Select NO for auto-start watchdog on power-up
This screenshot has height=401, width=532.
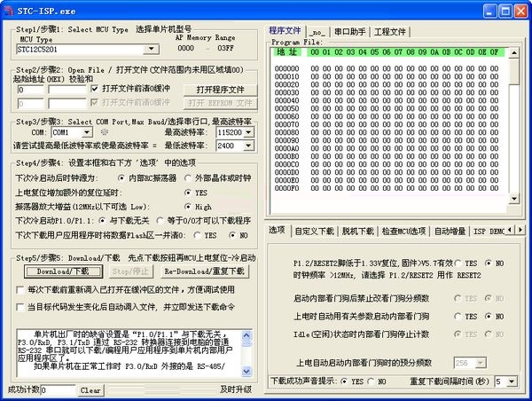coord(489,317)
